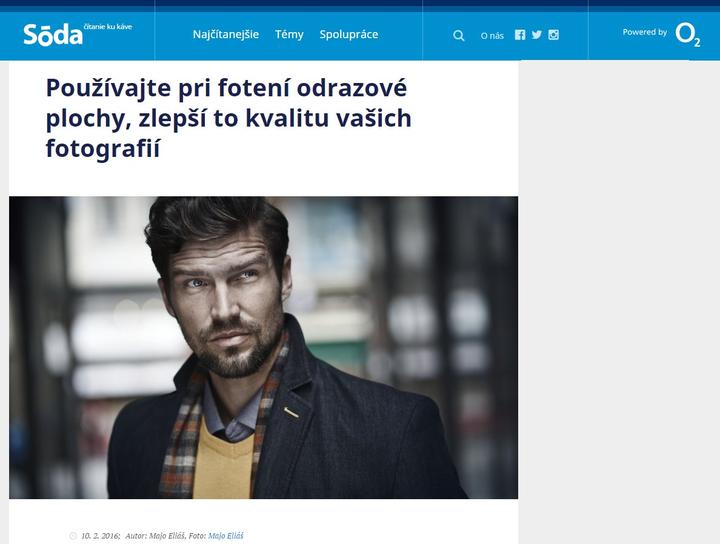Viewport: 720px width, 544px height.
Task: Open the Instagram camera icon
Action: (x=553, y=35)
